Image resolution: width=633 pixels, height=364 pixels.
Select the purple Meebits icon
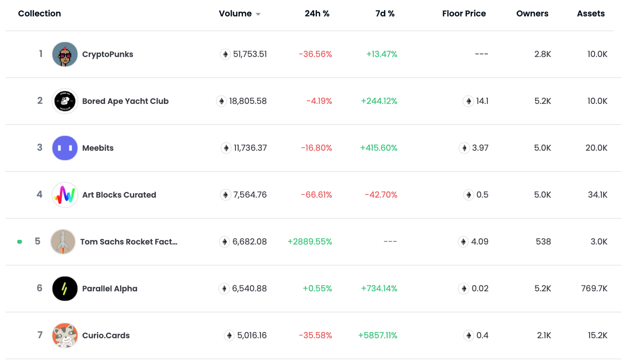click(64, 148)
